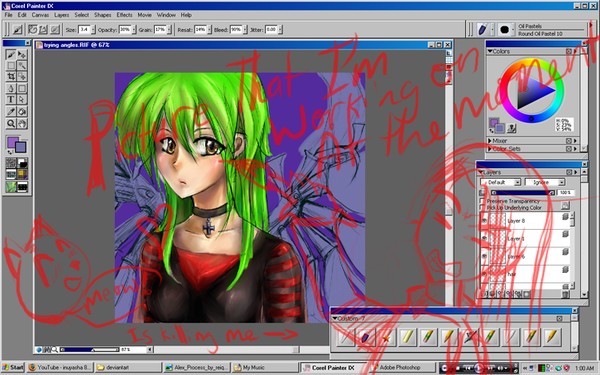Open the Nozzle selector in the toolbox

tap(22, 187)
